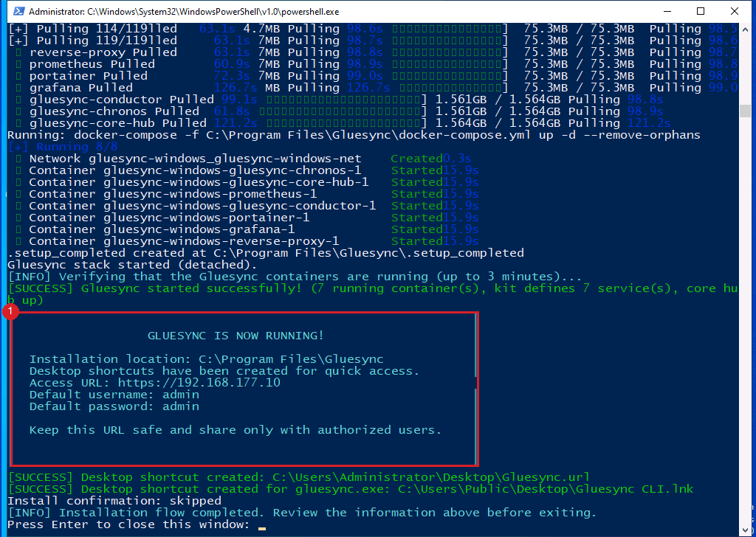Click the 'Running: docker-compose -f' command line
756x537 pixels.
click(x=354, y=135)
